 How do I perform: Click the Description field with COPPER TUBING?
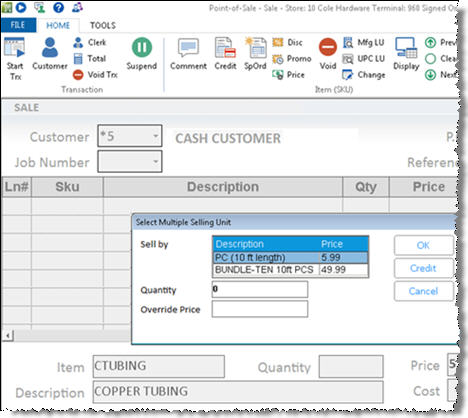click(x=238, y=392)
